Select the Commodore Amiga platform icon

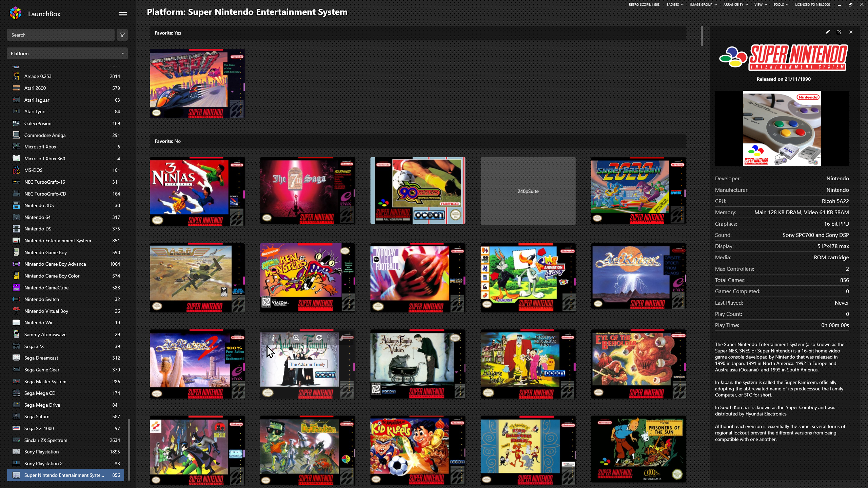[16, 135]
